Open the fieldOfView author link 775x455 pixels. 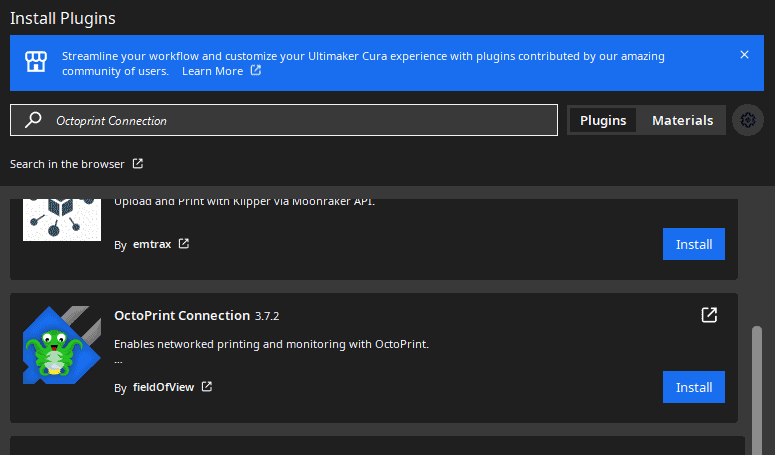164,387
